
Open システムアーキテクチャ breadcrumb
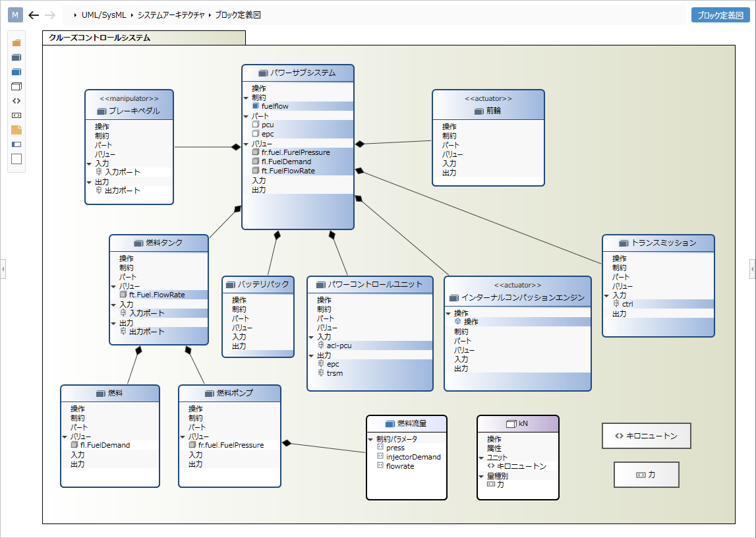171,15
